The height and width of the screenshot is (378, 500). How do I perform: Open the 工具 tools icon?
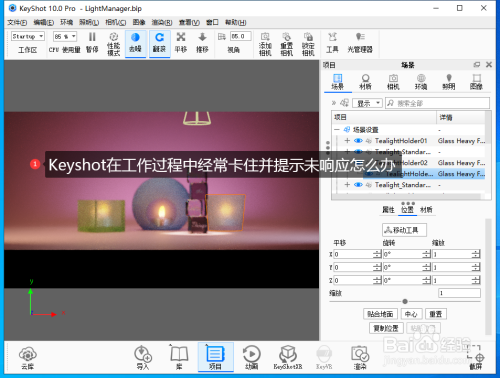coord(332,43)
